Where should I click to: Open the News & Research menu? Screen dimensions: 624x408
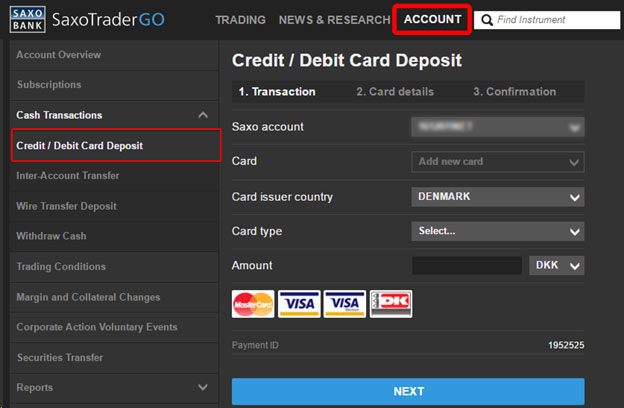[334, 20]
